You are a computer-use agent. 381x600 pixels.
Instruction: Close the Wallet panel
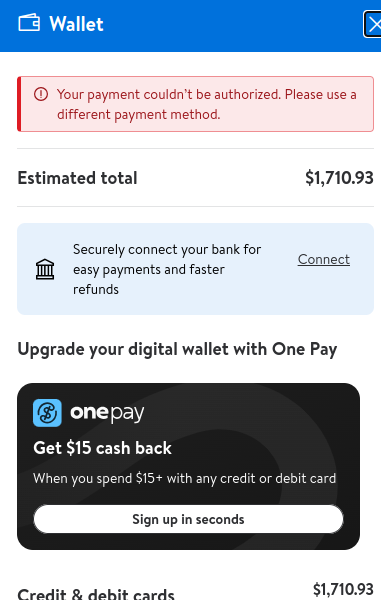click(373, 24)
